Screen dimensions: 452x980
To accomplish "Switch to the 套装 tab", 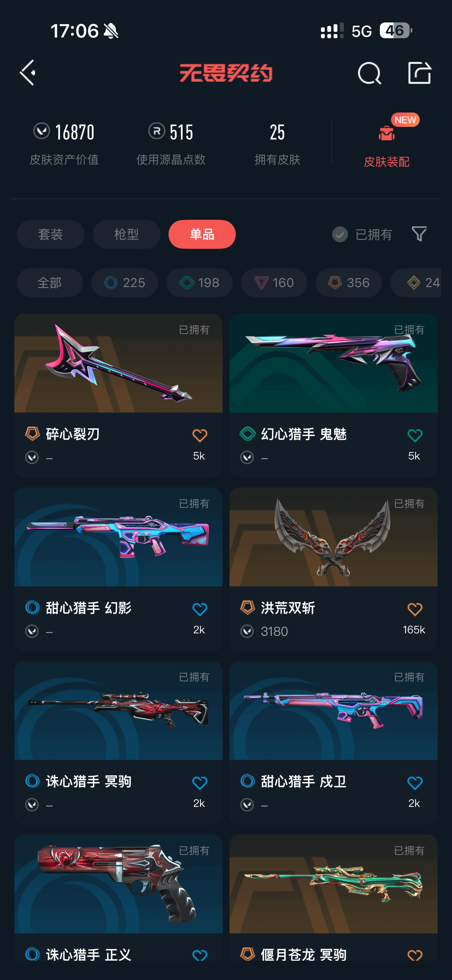I will click(50, 234).
